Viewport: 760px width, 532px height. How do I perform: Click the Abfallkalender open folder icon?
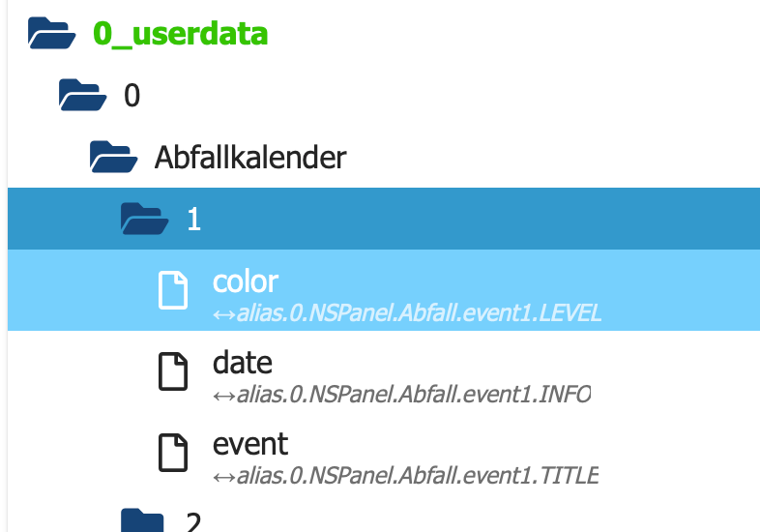114,156
